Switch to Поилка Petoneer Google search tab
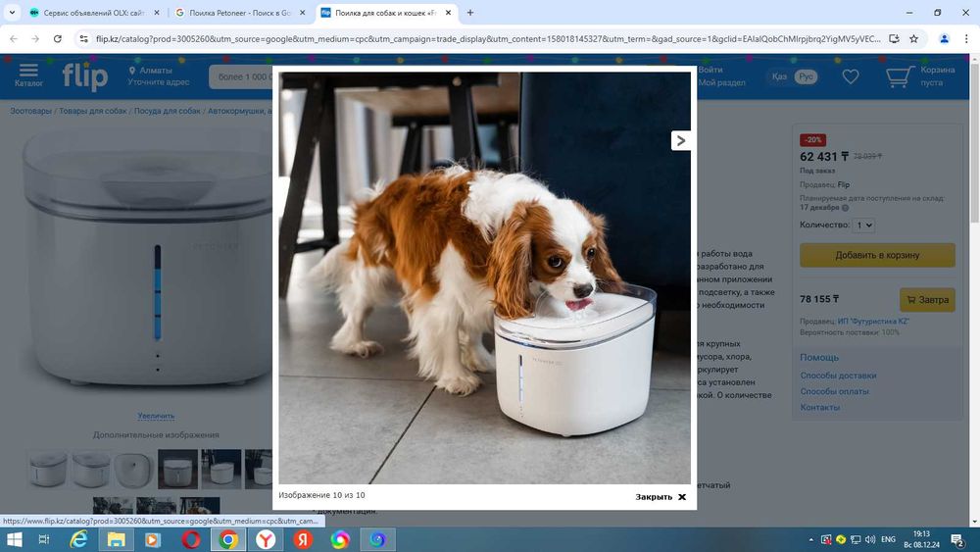 point(239,13)
